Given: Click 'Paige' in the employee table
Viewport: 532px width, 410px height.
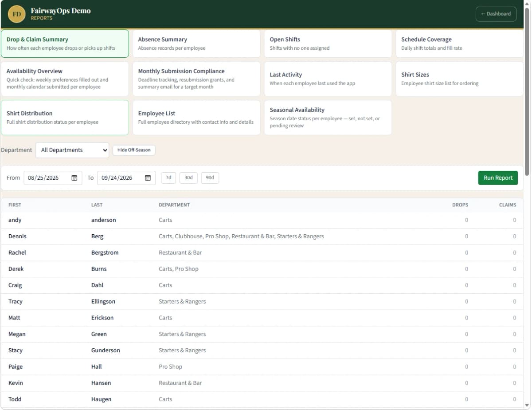Looking at the screenshot, I should tap(16, 367).
